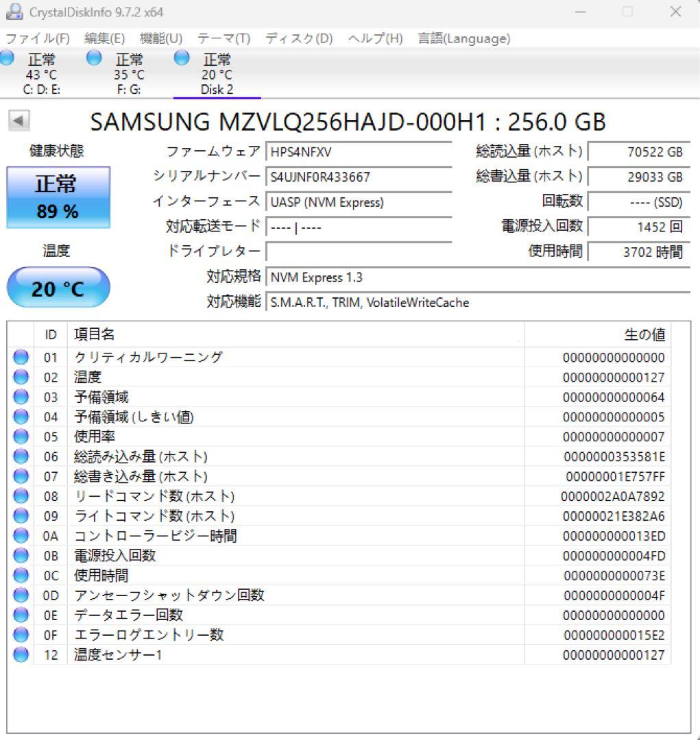Image resolution: width=700 pixels, height=740 pixels.
Task: Click the blue indicator beside 電源投入回数 attribute
Action: [x=21, y=555]
